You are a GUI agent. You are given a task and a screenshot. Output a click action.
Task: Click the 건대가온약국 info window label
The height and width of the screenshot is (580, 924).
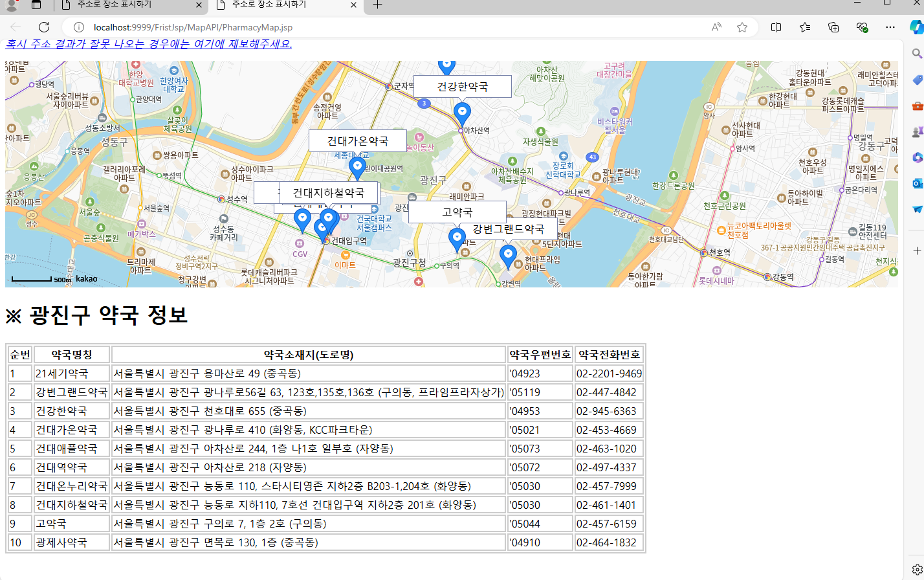click(358, 140)
